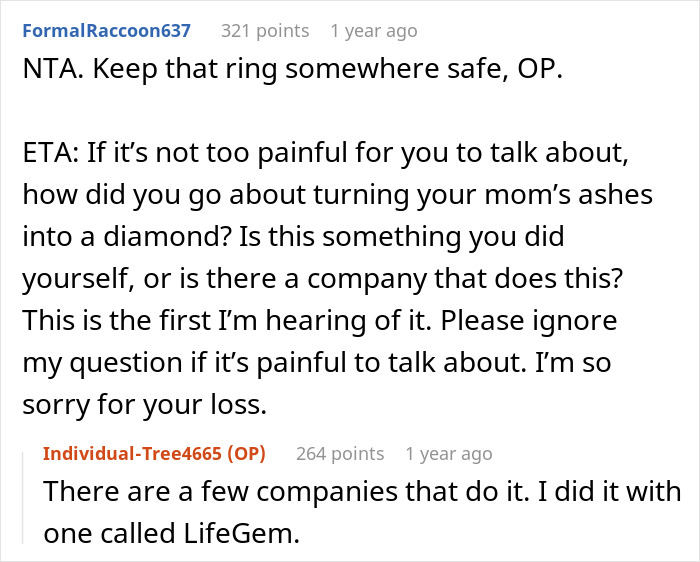The width and height of the screenshot is (700, 562).
Task: Click the "NTA." text in the comment
Action: (45, 74)
